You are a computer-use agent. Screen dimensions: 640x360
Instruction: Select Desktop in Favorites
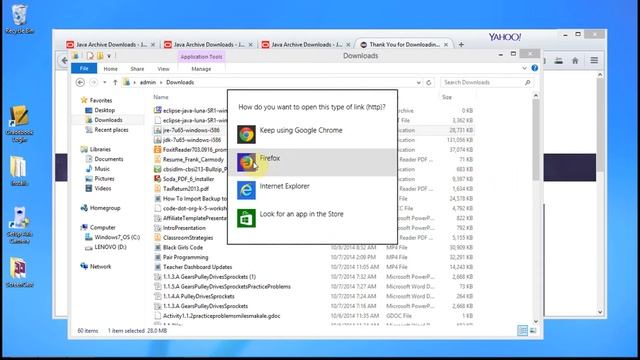(x=104, y=110)
